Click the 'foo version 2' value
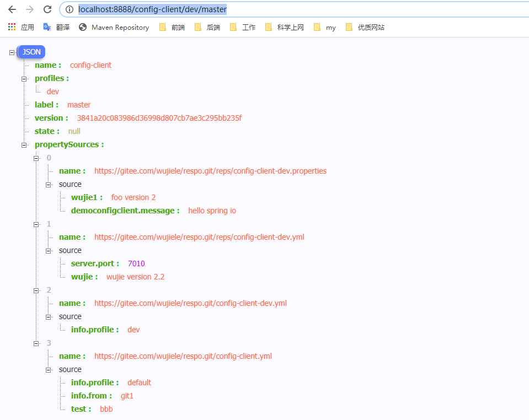529x420 pixels. pos(133,197)
